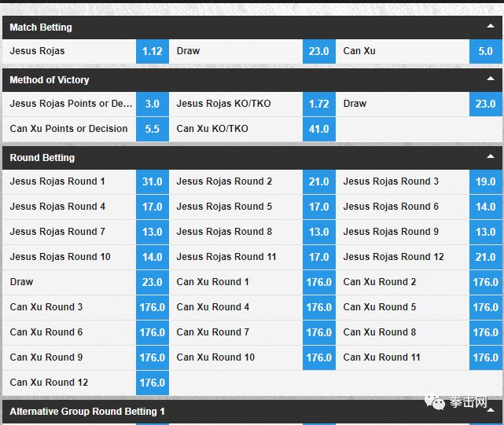
Task: Select Can Xu match odds 5.0
Action: 485,51
